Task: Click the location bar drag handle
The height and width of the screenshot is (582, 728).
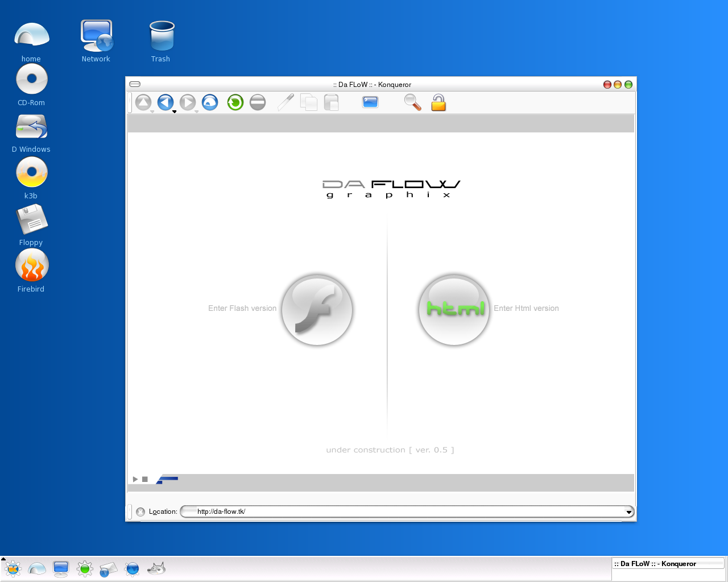Action: click(x=130, y=512)
